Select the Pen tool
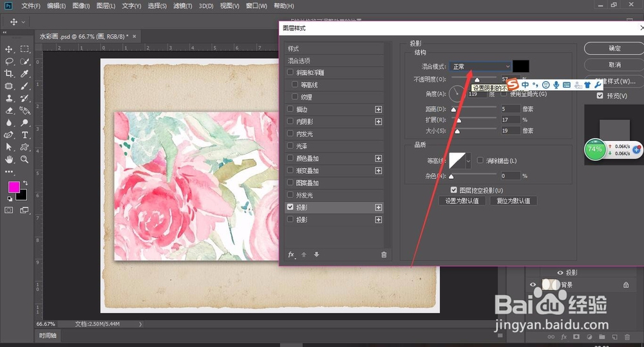 [x=8, y=135]
